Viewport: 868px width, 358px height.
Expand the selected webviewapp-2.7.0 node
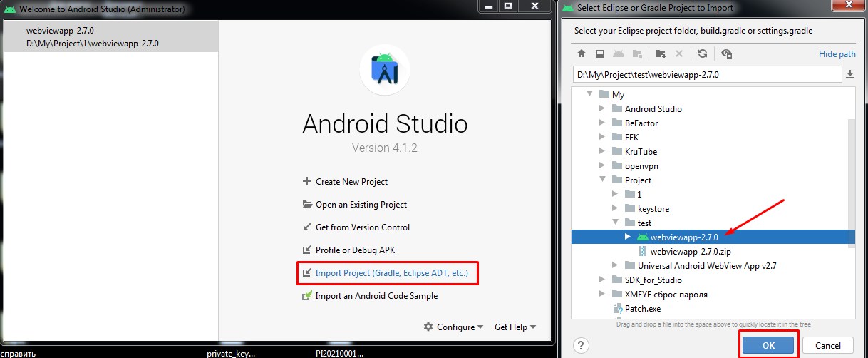628,237
